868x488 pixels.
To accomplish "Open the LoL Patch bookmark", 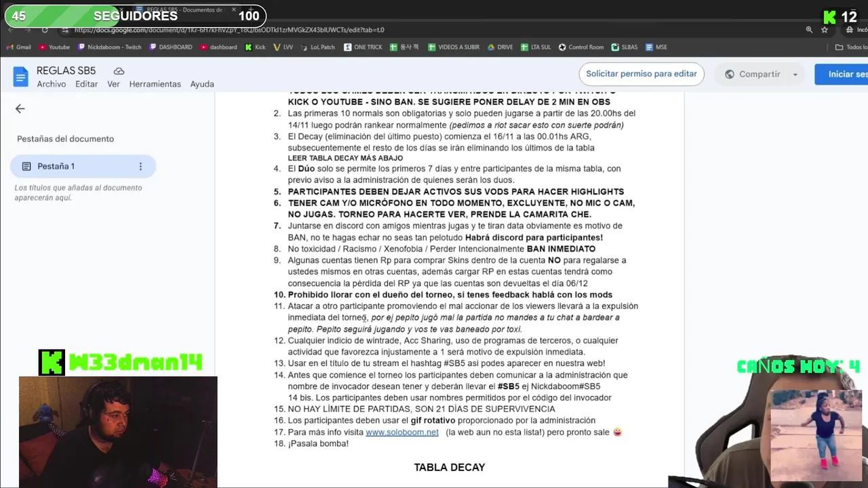I will (x=317, y=47).
